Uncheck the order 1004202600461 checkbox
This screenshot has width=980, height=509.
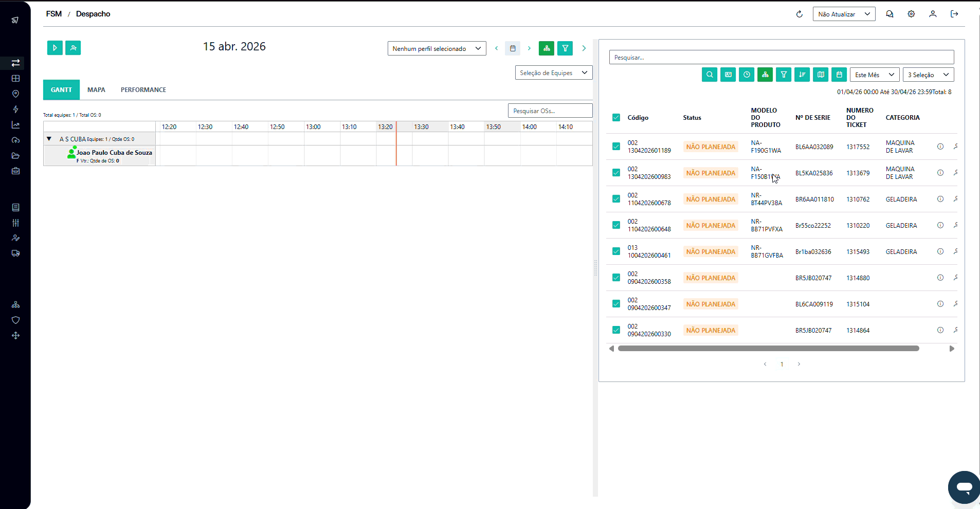coord(616,251)
